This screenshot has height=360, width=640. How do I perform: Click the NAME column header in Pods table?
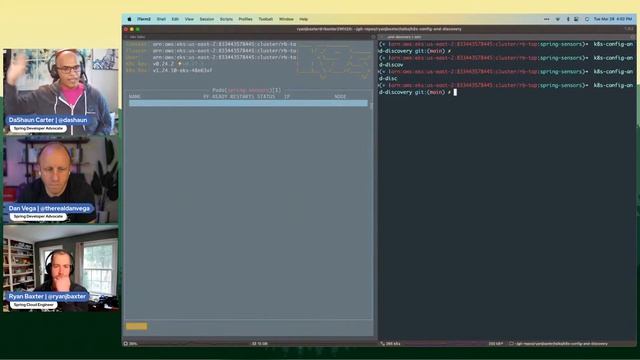(135, 97)
